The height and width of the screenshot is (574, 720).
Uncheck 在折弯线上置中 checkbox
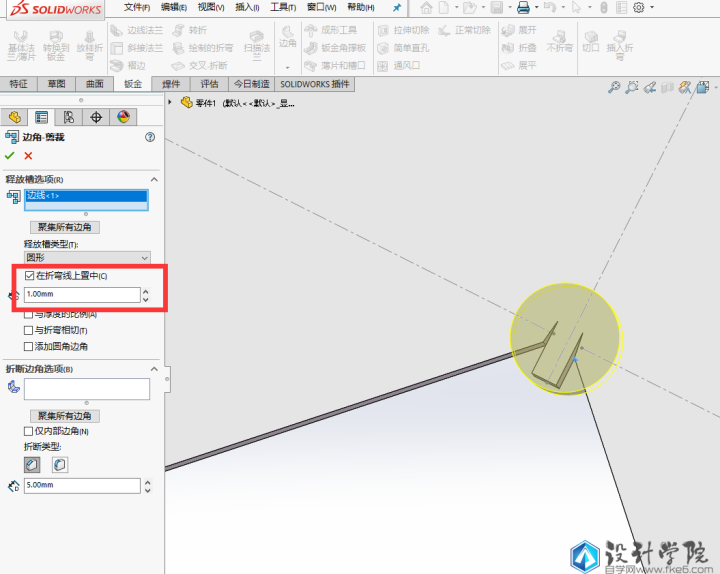[x=30, y=276]
